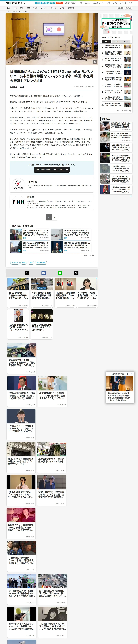
Task: Click the 韓国 tag
Action: coord(31,263)
